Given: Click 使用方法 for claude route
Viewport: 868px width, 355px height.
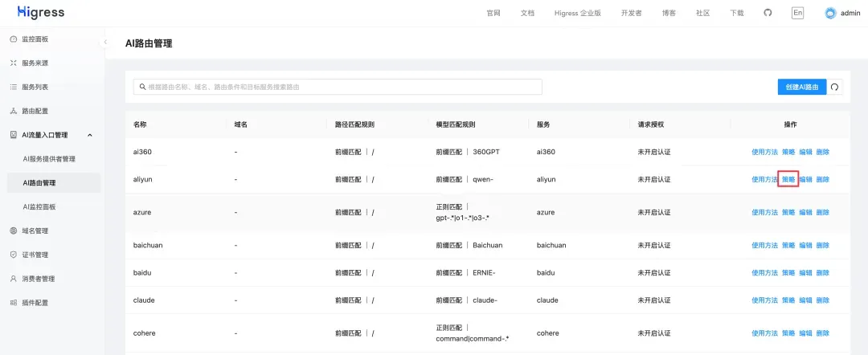Looking at the screenshot, I should 764,300.
